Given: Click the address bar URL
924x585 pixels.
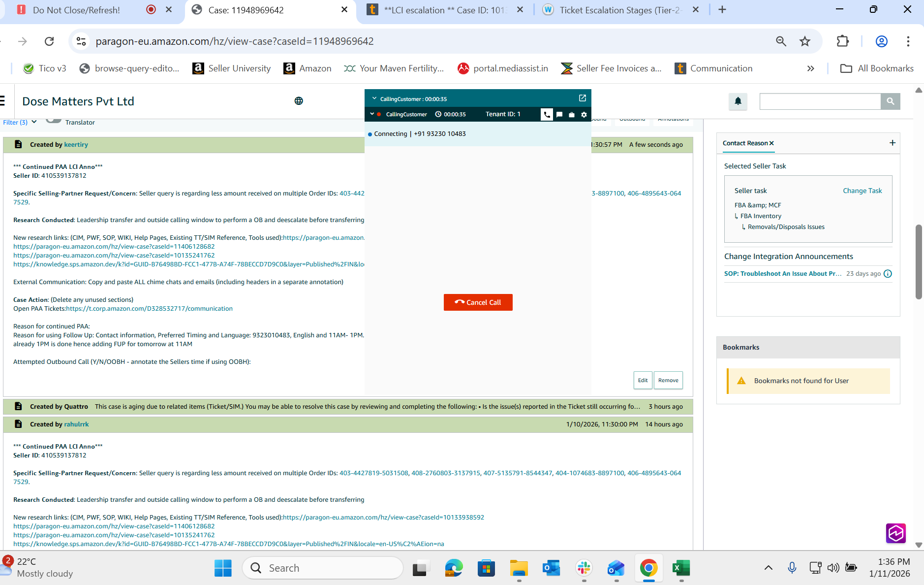Looking at the screenshot, I should click(x=235, y=41).
